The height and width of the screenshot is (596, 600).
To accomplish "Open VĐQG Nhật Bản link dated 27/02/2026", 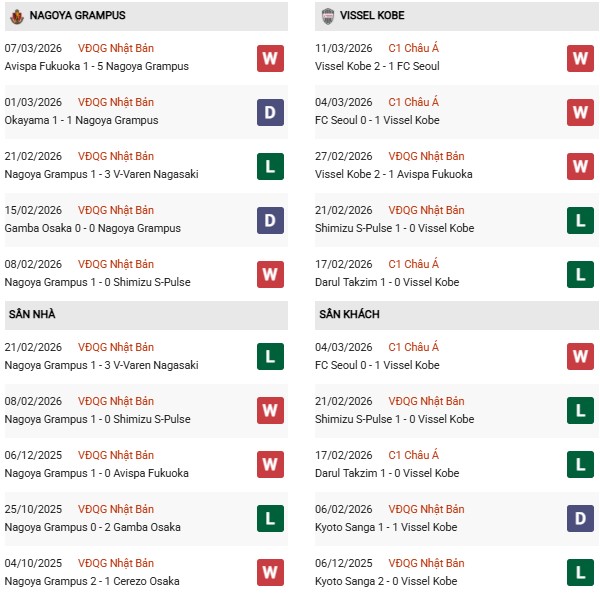I will [x=426, y=156].
